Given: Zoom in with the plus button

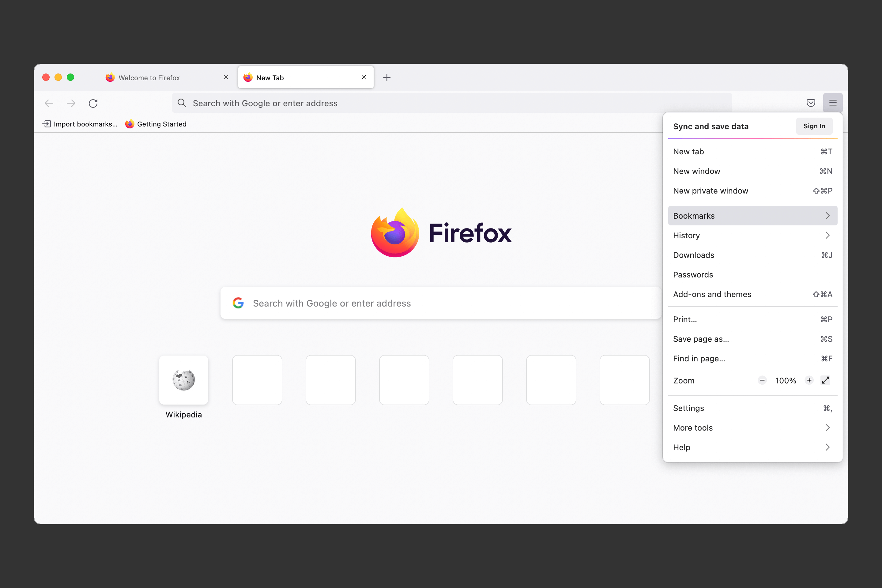Looking at the screenshot, I should [809, 380].
